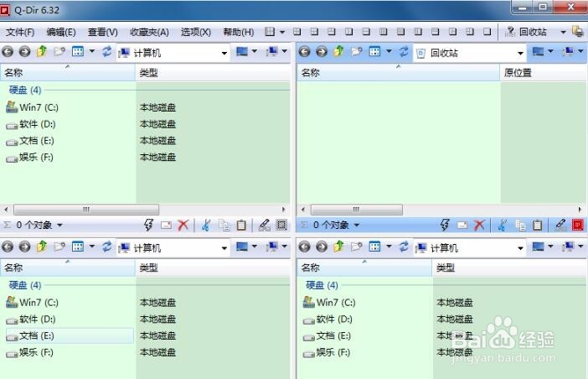The image size is (588, 379).
Task: Sort by 原位置 column in 回收站 pane
Action: coord(544,72)
